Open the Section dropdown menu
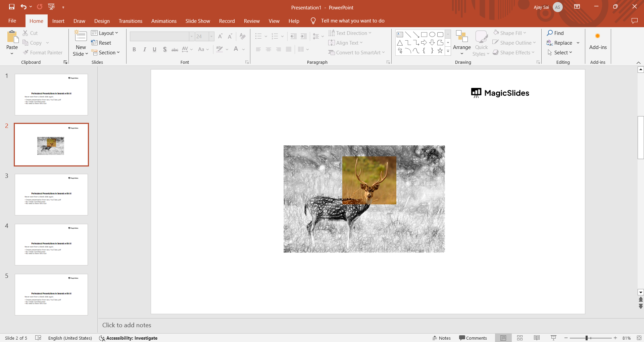Screen dimensions: 644x342 (x=106, y=53)
